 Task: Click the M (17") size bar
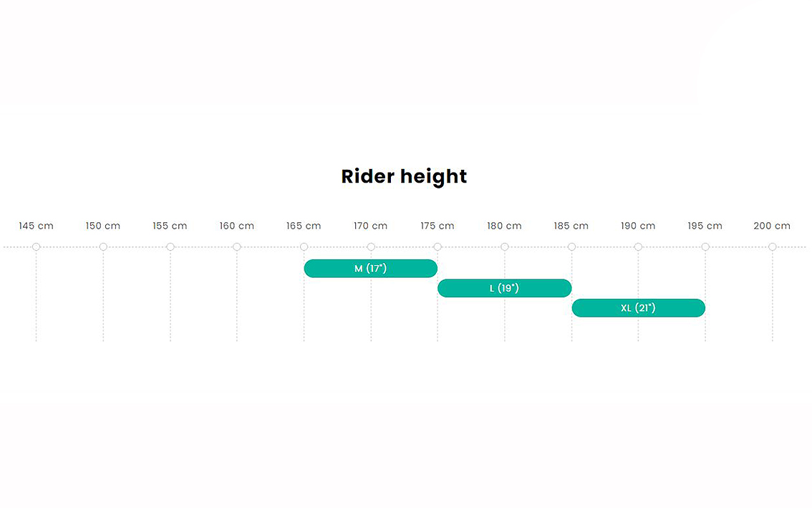point(371,269)
